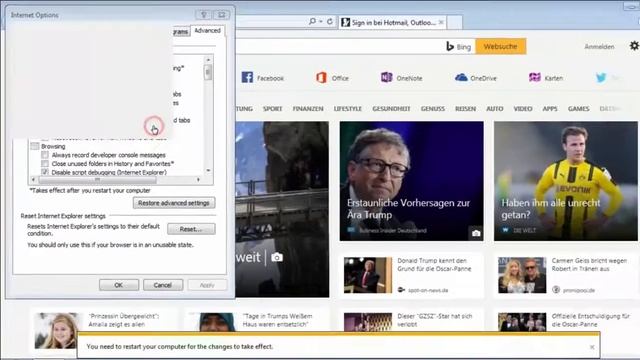Click the Internet Options help button
Screen dimensions: 640x360
pos(203,15)
